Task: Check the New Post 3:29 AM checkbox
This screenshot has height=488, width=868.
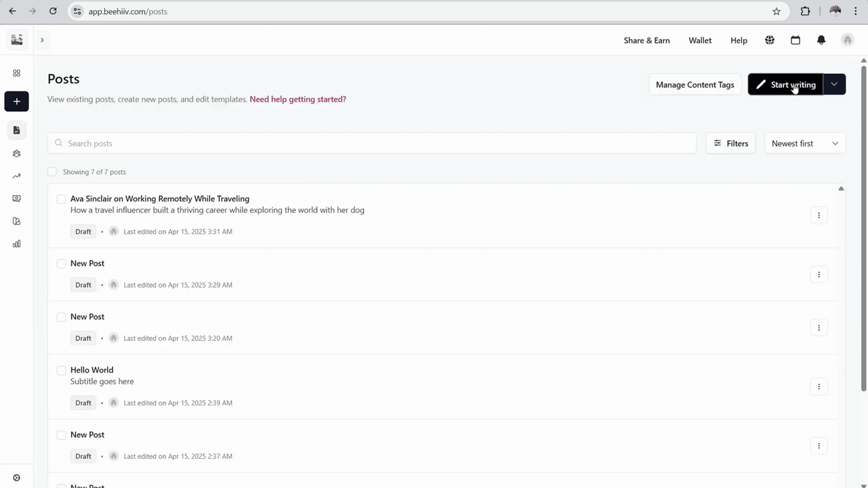Action: 61,264
